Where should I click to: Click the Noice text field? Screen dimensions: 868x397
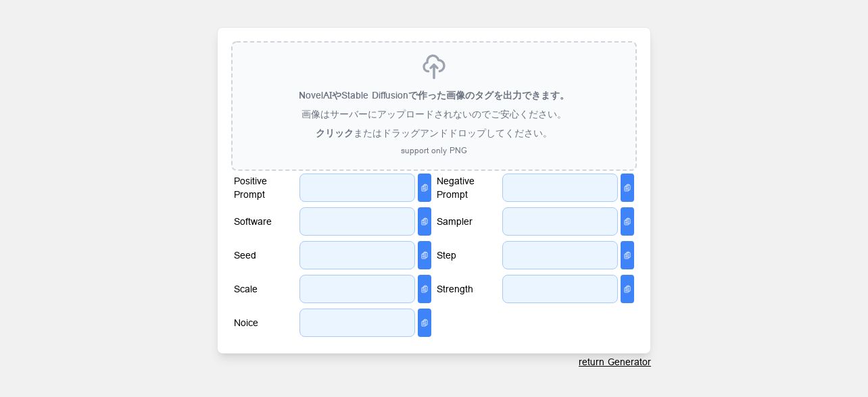357,323
